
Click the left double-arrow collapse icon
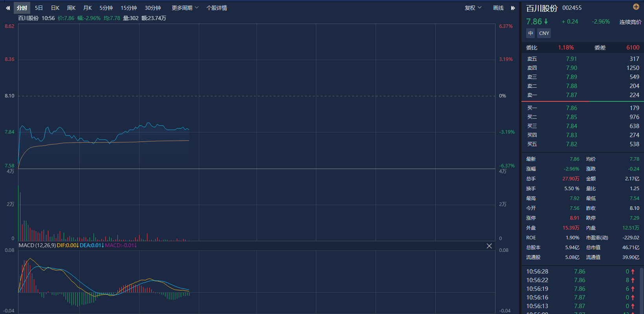tap(7, 8)
